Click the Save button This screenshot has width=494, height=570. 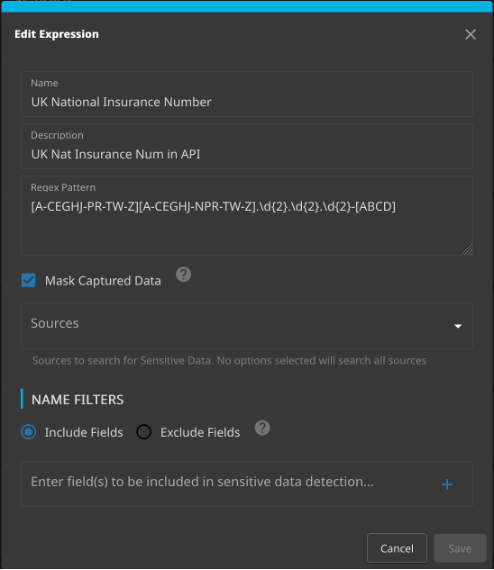[460, 548]
